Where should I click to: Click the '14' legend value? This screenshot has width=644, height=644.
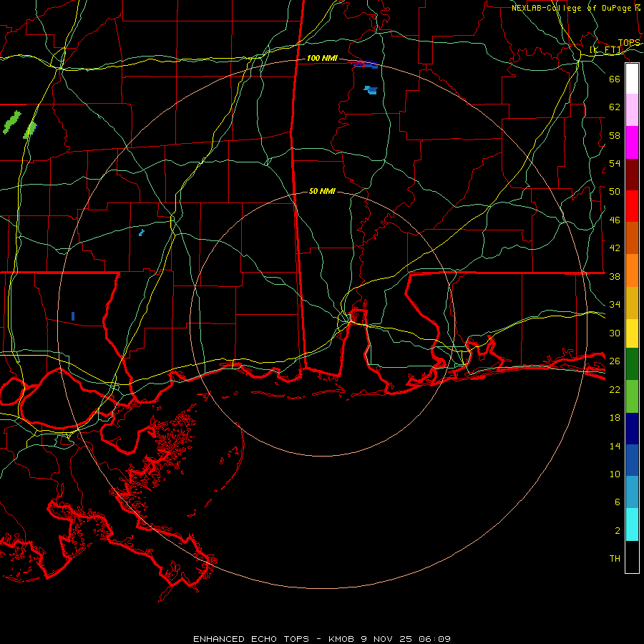(x=615, y=446)
